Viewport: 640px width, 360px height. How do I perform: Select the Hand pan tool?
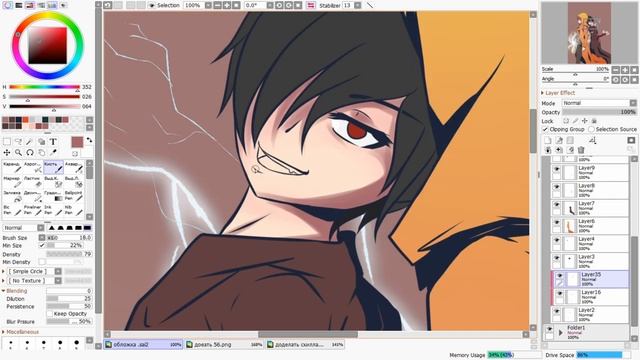click(42, 152)
